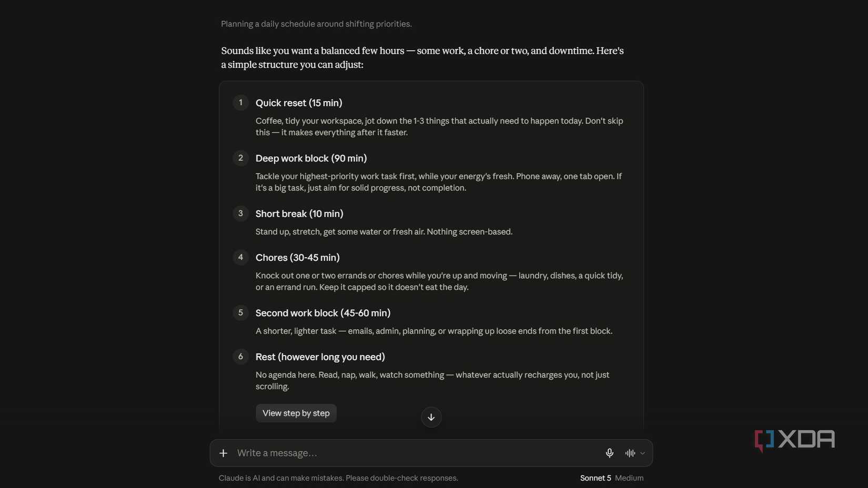Image resolution: width=868 pixels, height=488 pixels.
Task: Open the Sonnet 5 model selector
Action: pos(596,478)
